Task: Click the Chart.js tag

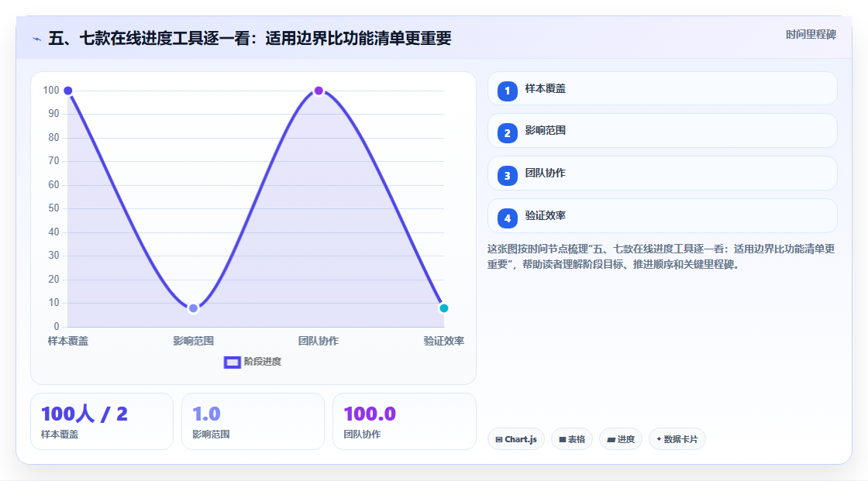Action: [516, 439]
